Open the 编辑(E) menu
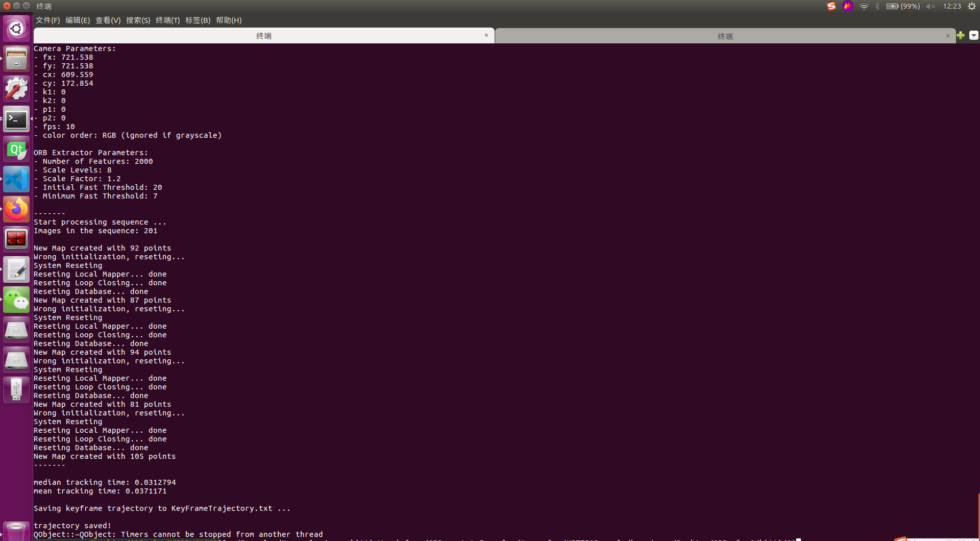980x541 pixels. point(78,20)
